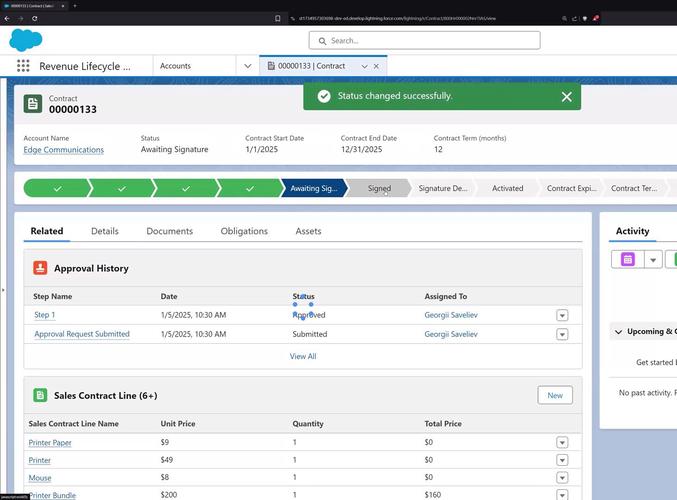Click View All in Approval History
Viewport: 677px width, 500px height.
[303, 356]
